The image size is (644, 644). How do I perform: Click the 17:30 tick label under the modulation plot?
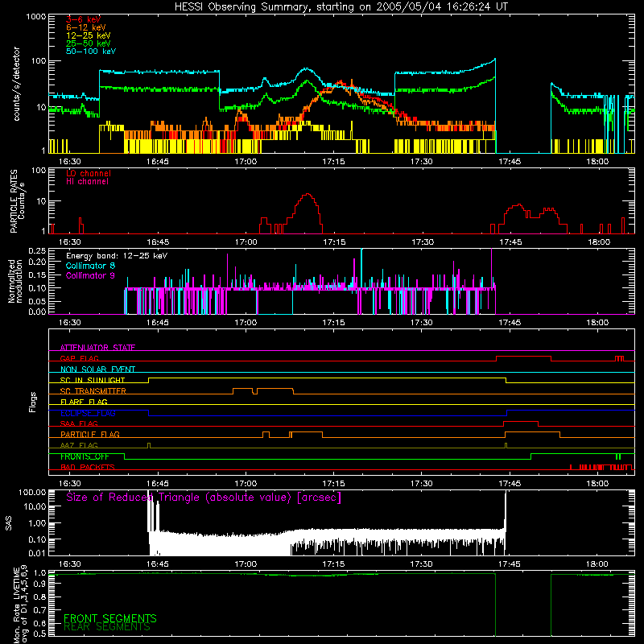(421, 323)
